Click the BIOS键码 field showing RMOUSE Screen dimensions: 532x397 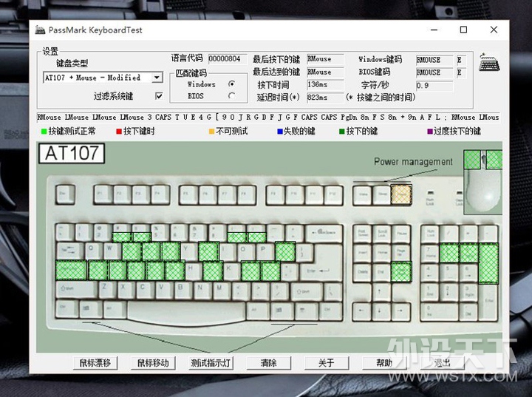(x=434, y=72)
